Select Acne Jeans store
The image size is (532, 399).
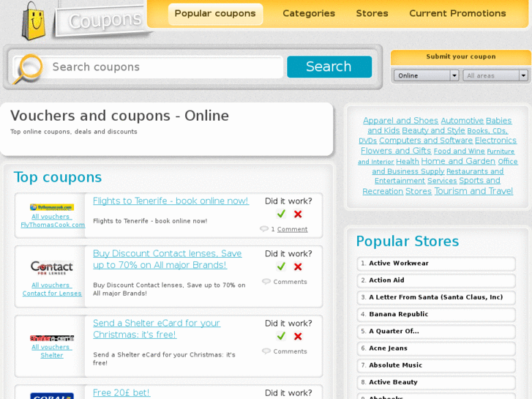click(x=436, y=348)
